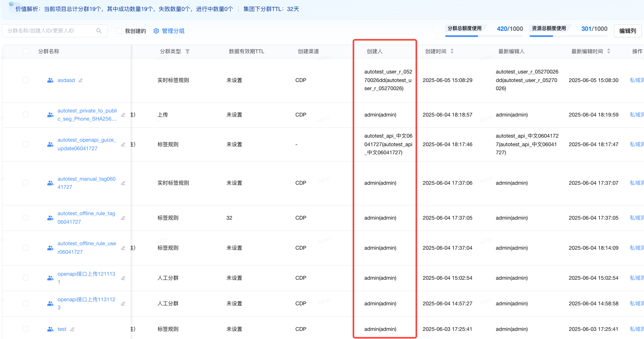Check the asdasd row checkbox

pyautogui.click(x=26, y=80)
